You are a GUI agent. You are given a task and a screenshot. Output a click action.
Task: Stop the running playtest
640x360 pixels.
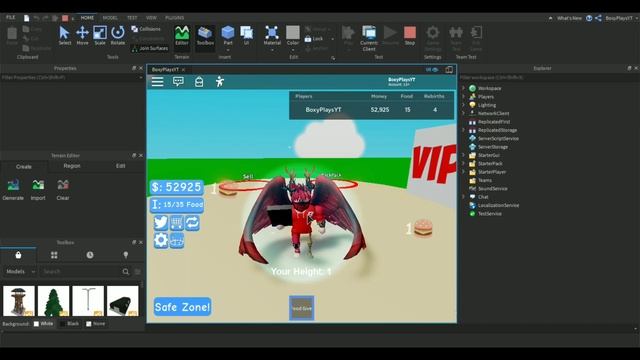tap(409, 36)
